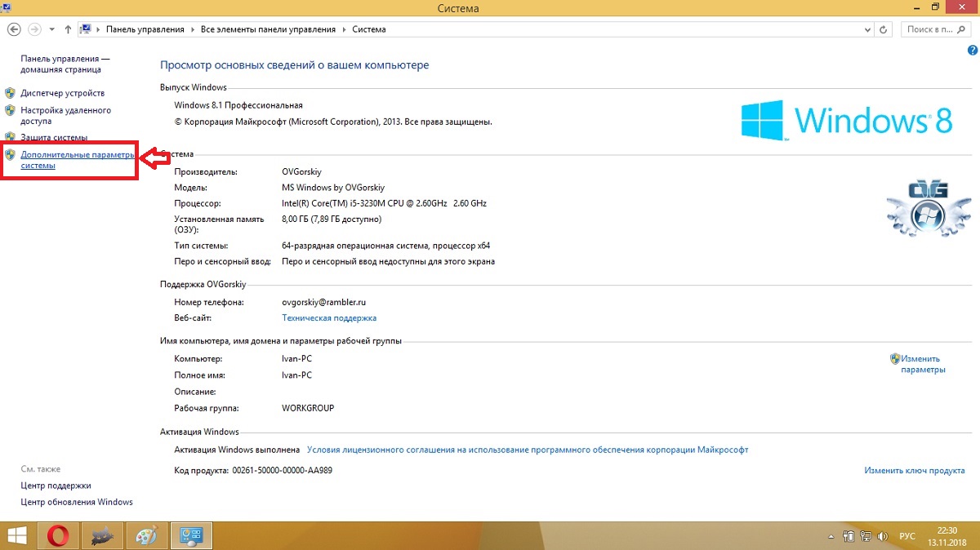Open Центр поддержки link
Viewport: 980px width, 550px height.
[56, 486]
